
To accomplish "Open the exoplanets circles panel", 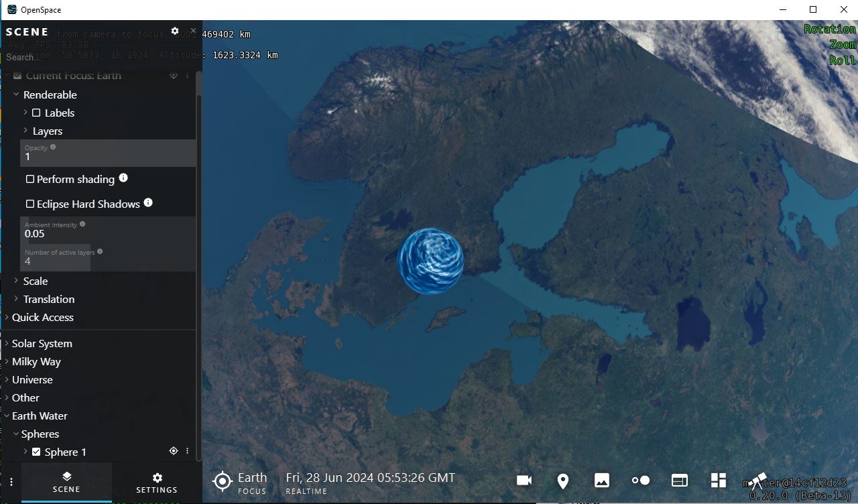I will [641, 481].
